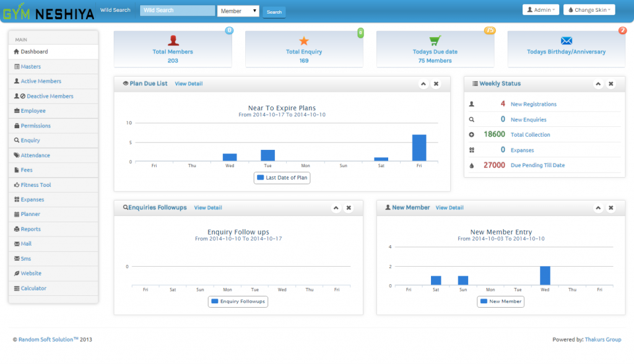Toggle the New Member chart legend

pos(500,301)
